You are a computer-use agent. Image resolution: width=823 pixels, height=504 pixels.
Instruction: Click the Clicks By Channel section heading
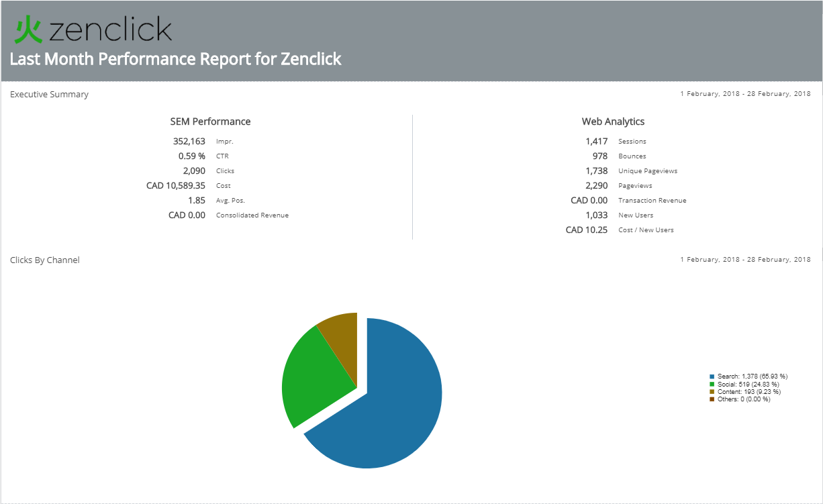(45, 260)
